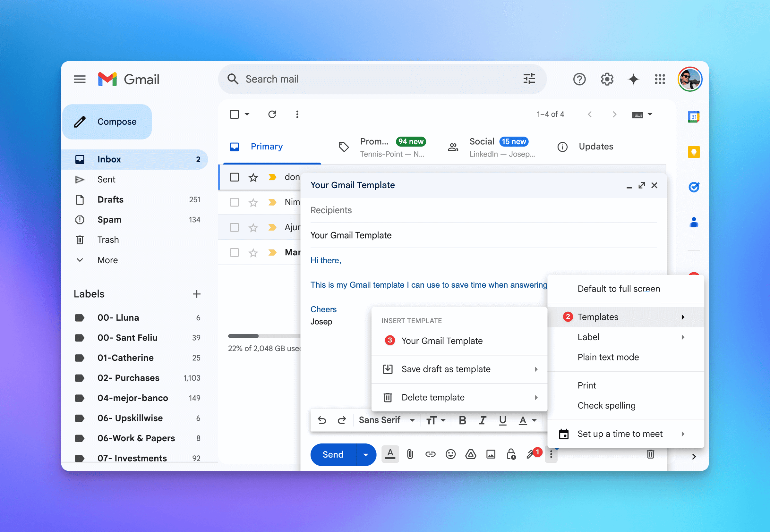Select the 'Ajun' email checkbox
The width and height of the screenshot is (770, 532).
tap(235, 227)
